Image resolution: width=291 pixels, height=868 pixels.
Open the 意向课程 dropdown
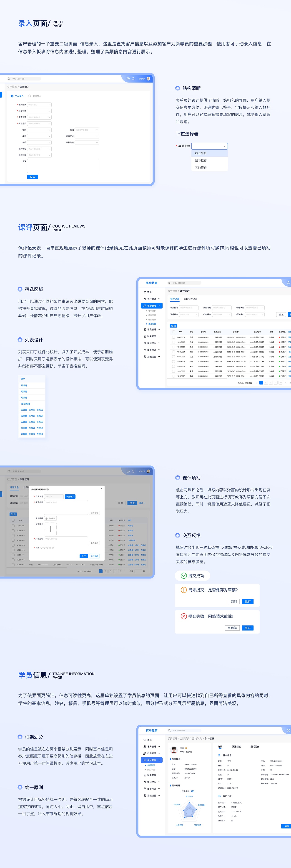click(39, 149)
